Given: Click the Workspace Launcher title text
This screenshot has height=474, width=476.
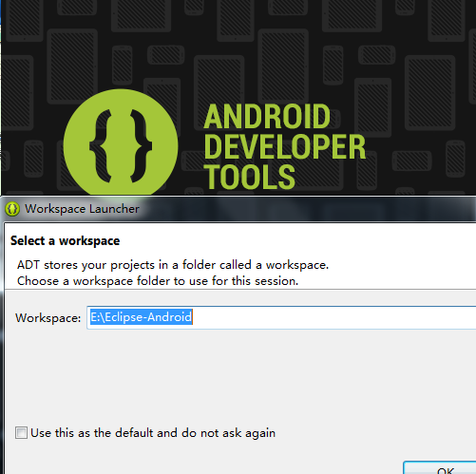Looking at the screenshot, I should tap(82, 209).
